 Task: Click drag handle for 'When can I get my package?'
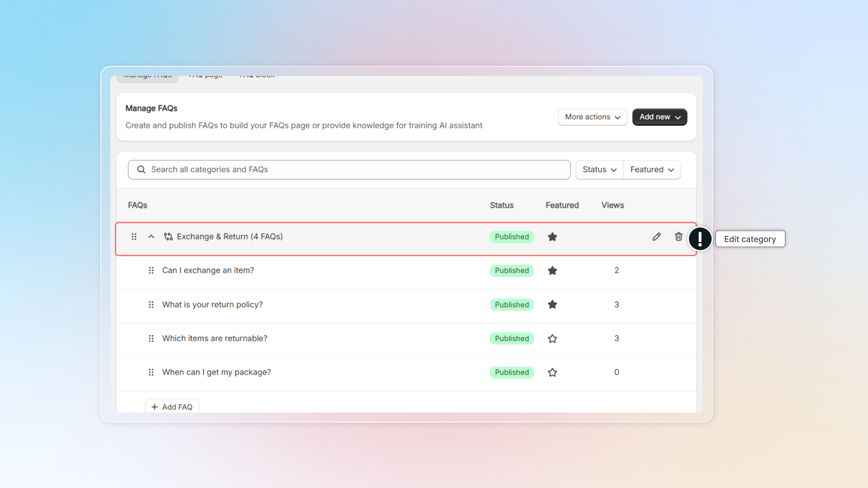click(151, 372)
